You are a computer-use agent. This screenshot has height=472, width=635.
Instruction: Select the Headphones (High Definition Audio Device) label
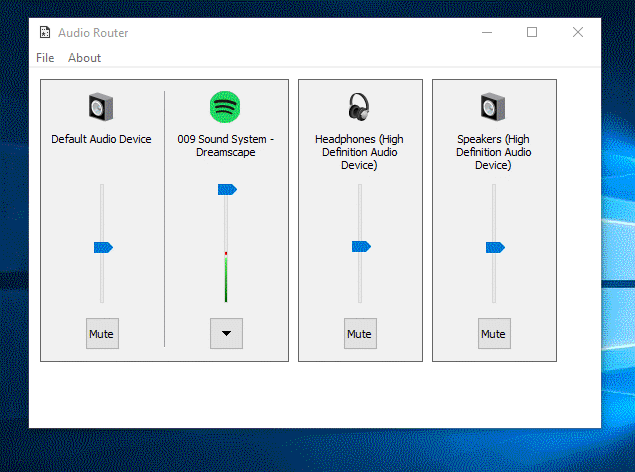coord(359,152)
